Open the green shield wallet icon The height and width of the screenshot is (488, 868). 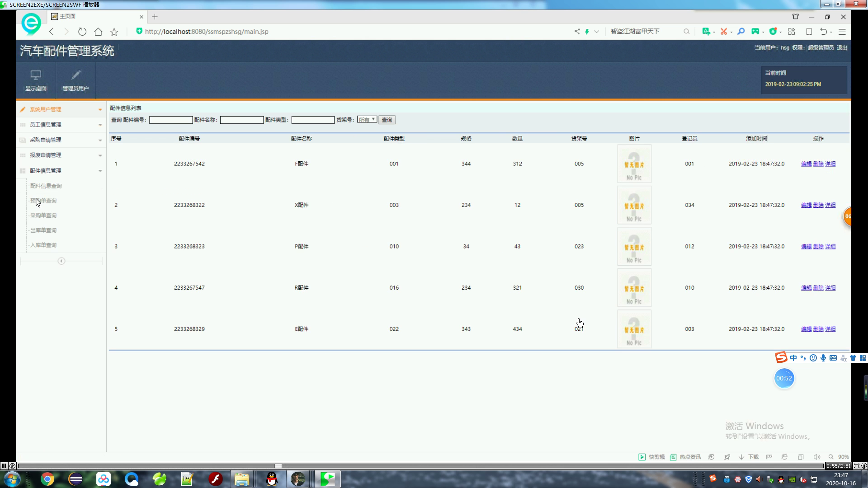pyautogui.click(x=773, y=32)
